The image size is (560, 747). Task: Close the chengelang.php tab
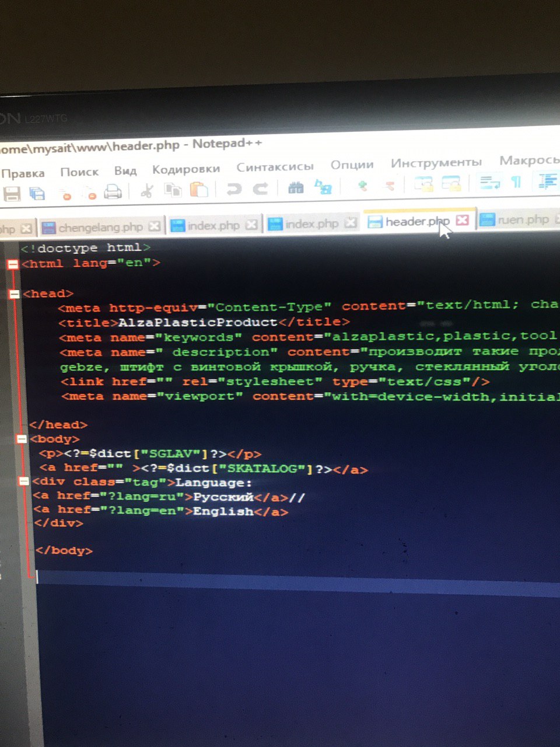point(154,226)
